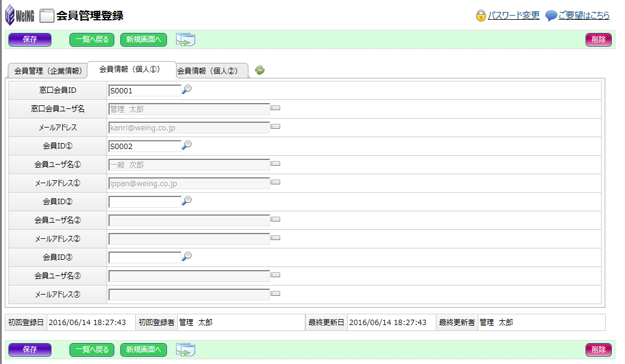Click the magnifier icon next to 会員ID②
625x364 pixels.
(x=187, y=201)
